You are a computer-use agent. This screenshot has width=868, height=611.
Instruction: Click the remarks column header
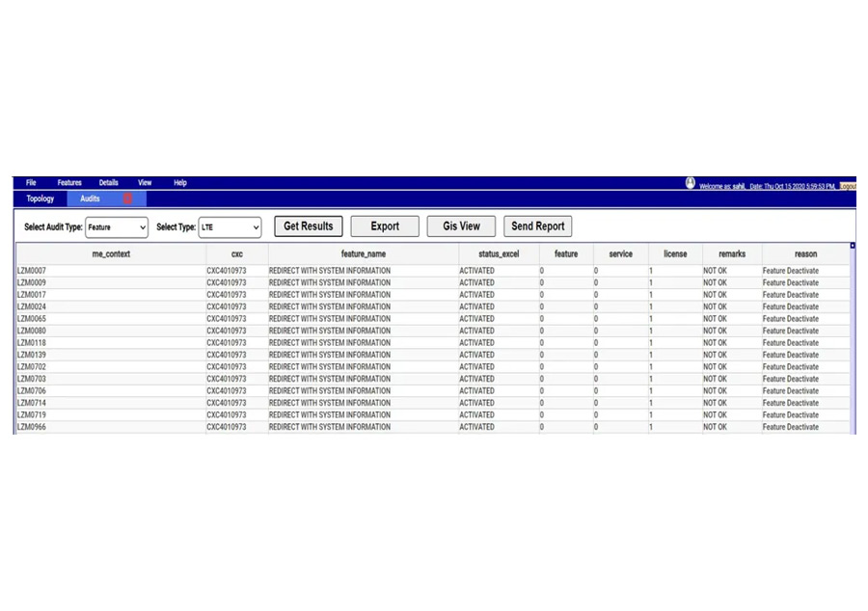[x=731, y=253]
